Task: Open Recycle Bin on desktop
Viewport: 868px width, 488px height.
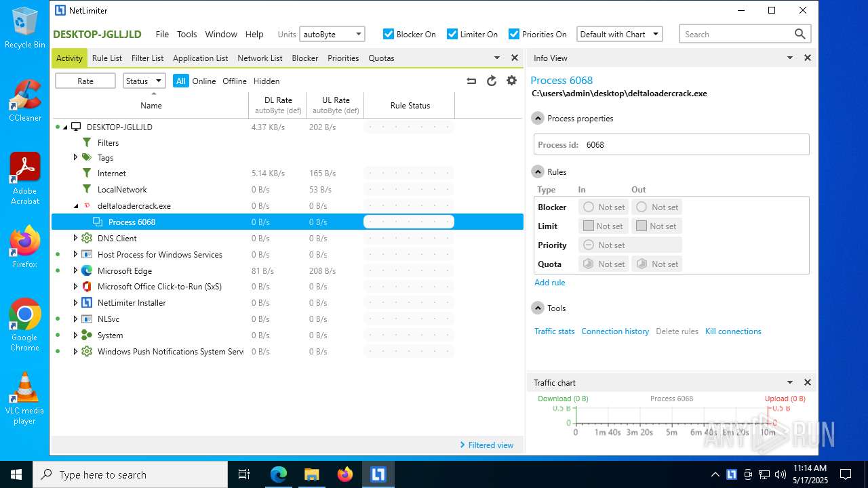Action: click(25, 27)
